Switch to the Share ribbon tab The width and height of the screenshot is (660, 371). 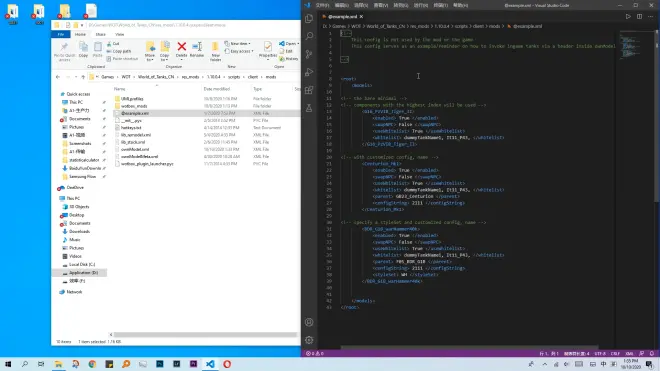point(100,34)
